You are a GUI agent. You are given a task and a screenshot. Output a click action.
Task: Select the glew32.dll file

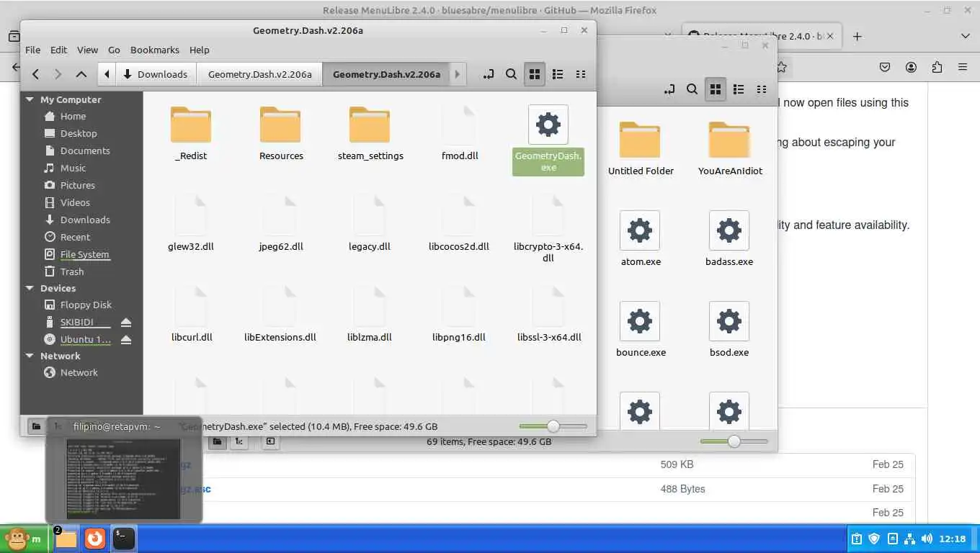click(x=191, y=223)
